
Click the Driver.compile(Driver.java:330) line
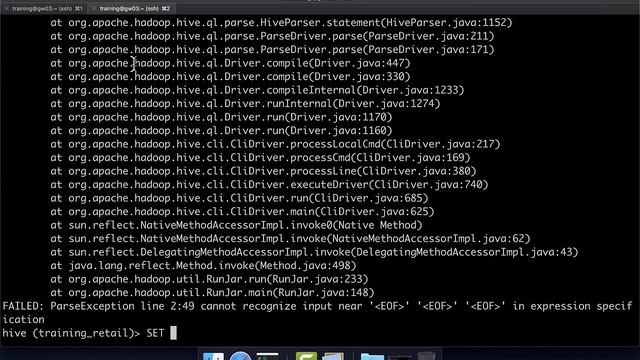(x=230, y=76)
